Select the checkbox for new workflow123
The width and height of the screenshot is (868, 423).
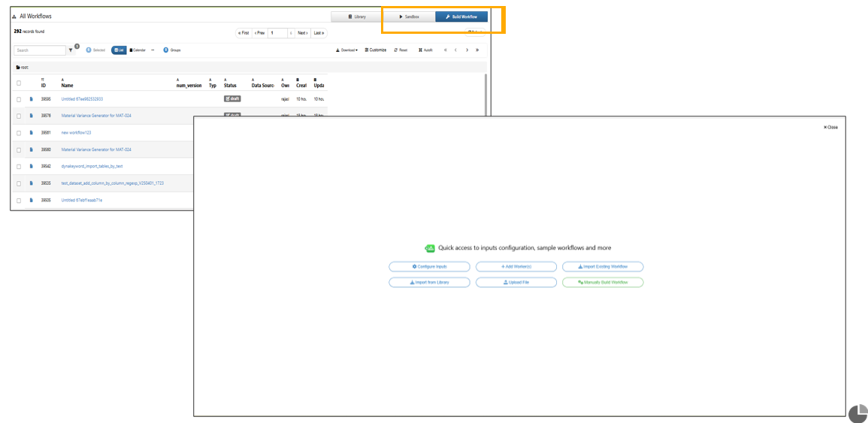point(19,133)
